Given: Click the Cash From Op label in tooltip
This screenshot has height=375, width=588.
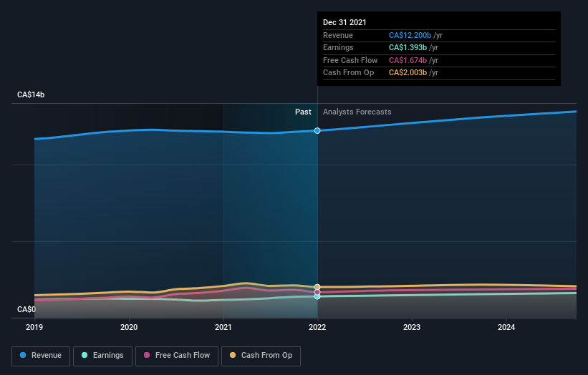Looking at the screenshot, I should [x=348, y=73].
